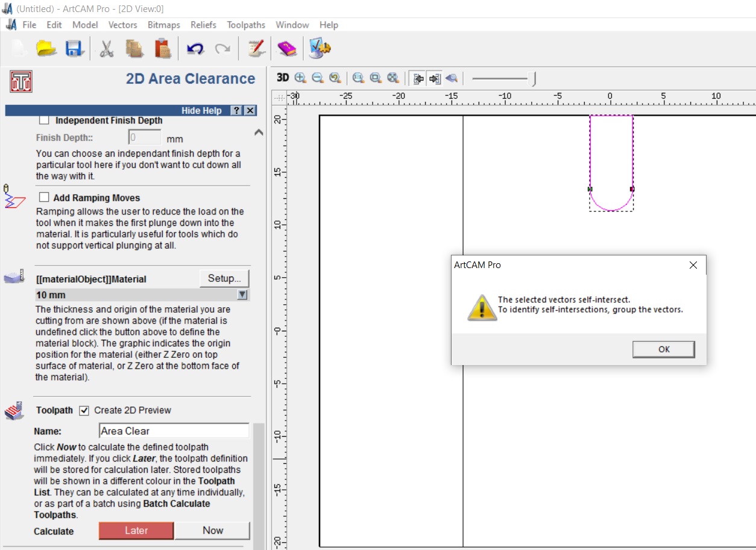Open the Help book icon

click(x=287, y=48)
